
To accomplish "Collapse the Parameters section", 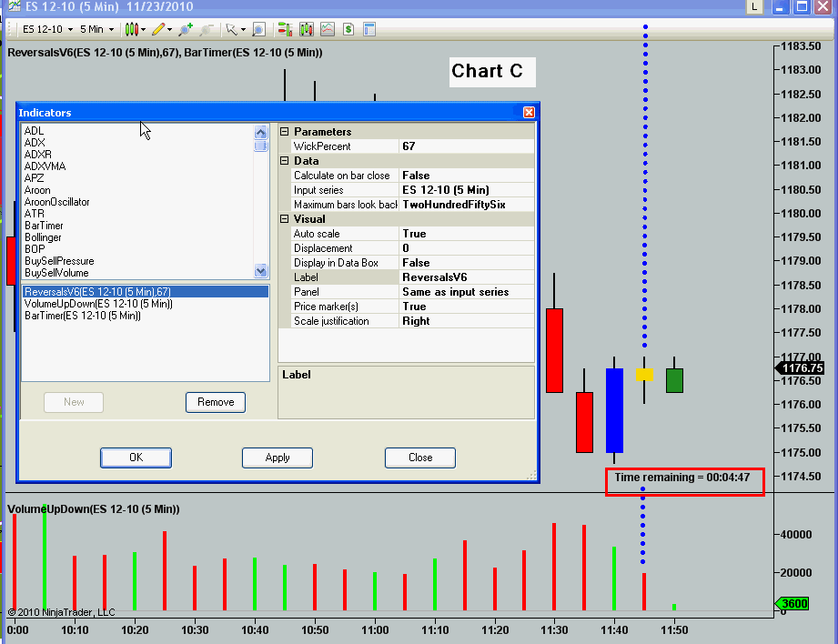I will (284, 132).
